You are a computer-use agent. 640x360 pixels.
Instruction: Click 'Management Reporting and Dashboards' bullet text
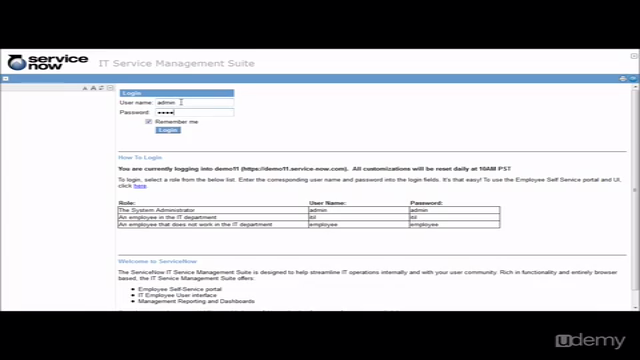196,301
